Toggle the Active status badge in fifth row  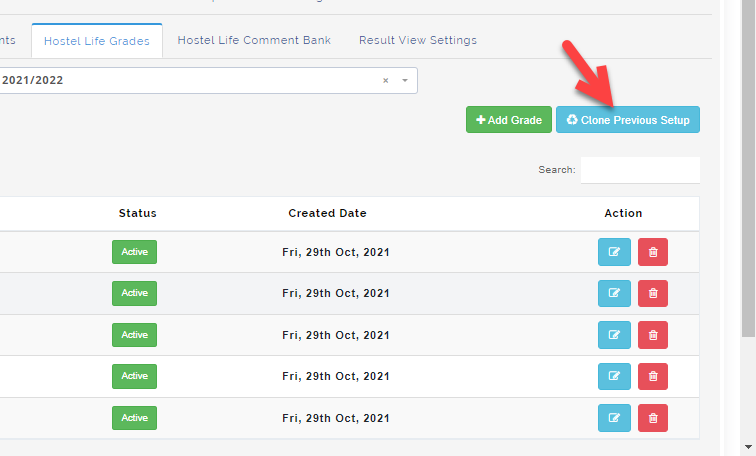[x=135, y=417]
